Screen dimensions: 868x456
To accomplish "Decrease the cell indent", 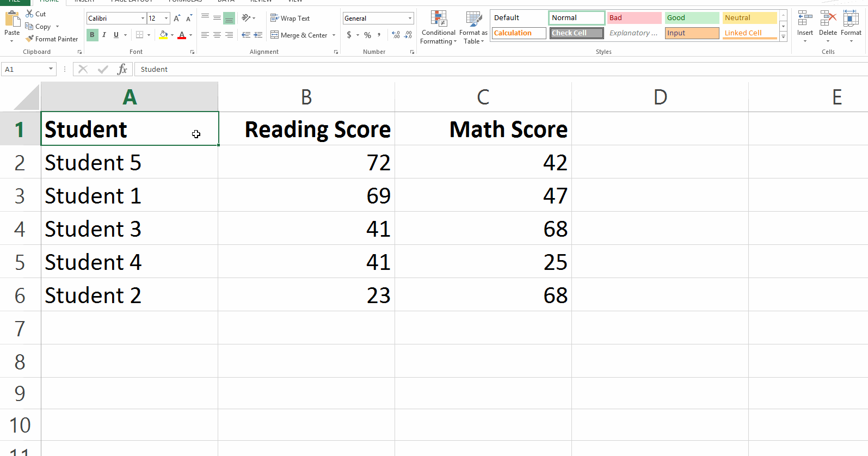I will (x=246, y=35).
